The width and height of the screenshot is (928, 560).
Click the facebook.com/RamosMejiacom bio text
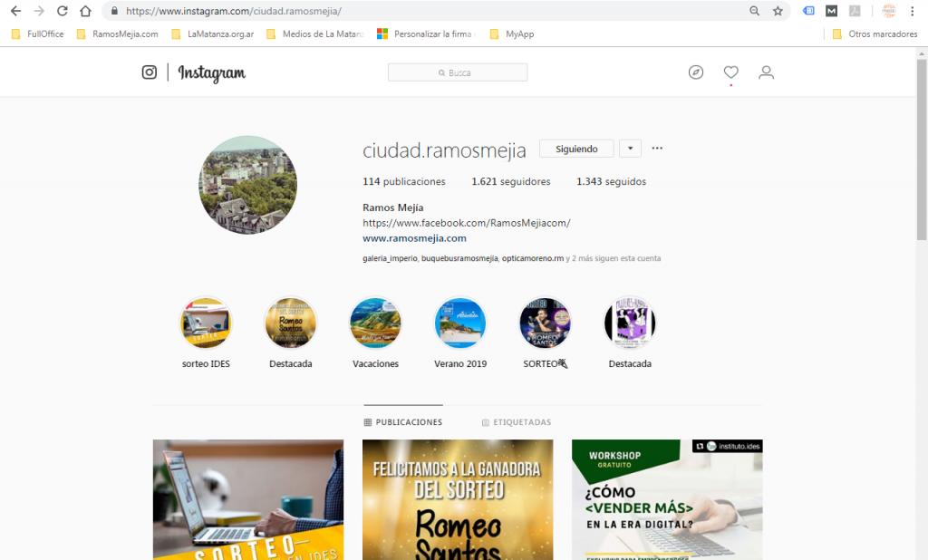click(x=467, y=223)
